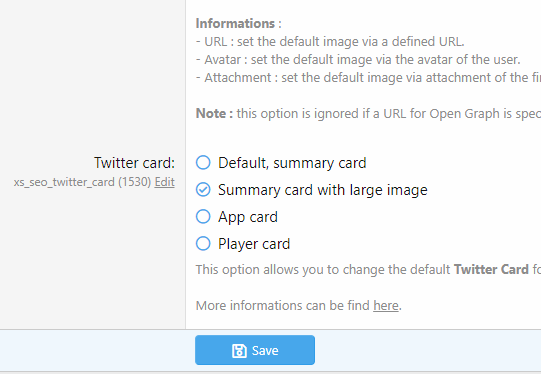
Task: Select the Default, summary card radio button
Action: [203, 163]
